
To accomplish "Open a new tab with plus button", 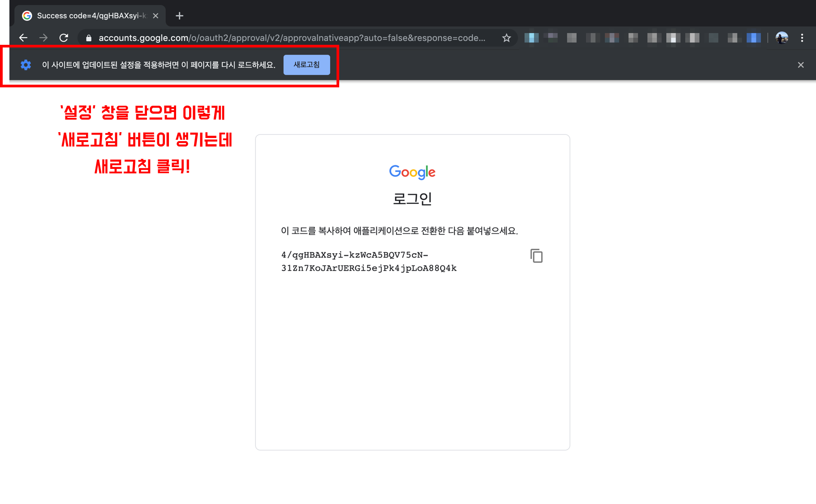I will point(179,16).
